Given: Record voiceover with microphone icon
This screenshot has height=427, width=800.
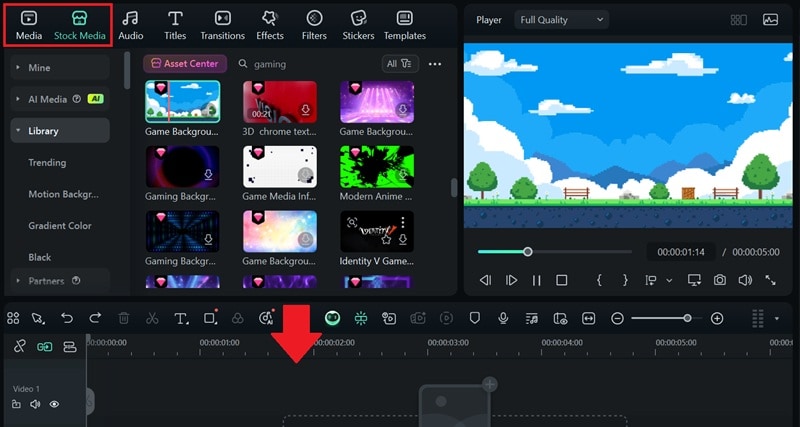Looking at the screenshot, I should click(503, 318).
